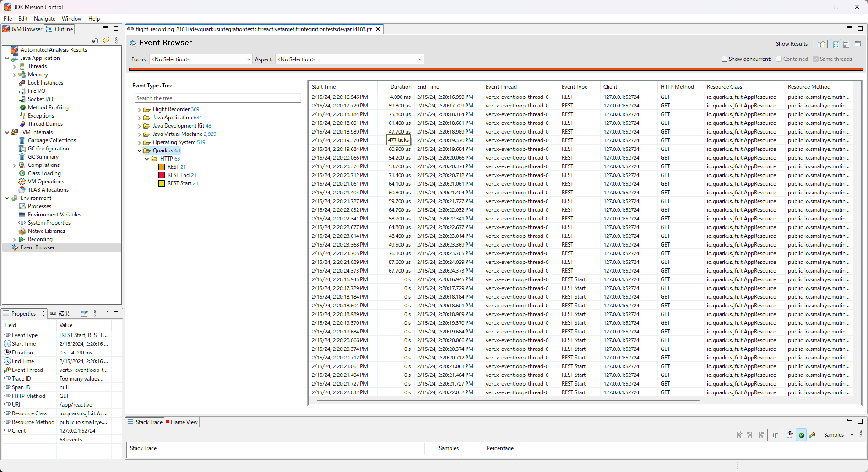Close the Properties view tab

42,313
